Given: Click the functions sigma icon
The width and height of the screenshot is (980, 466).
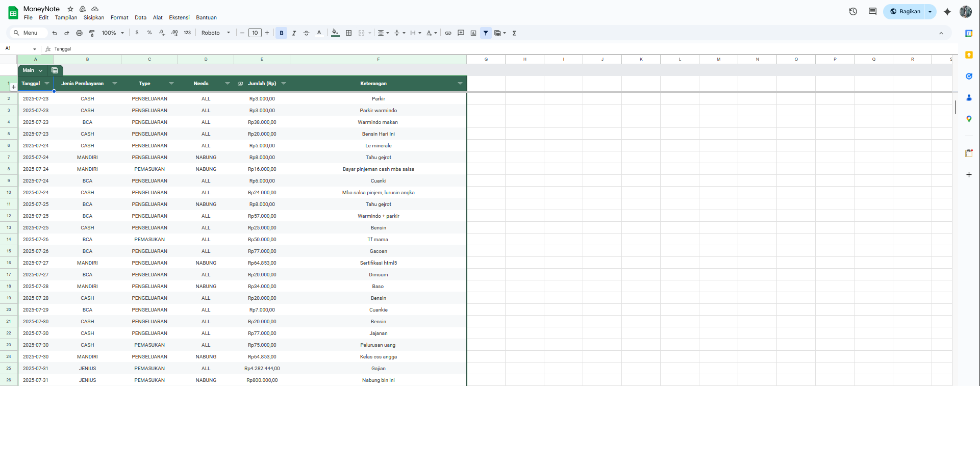Looking at the screenshot, I should (514, 33).
